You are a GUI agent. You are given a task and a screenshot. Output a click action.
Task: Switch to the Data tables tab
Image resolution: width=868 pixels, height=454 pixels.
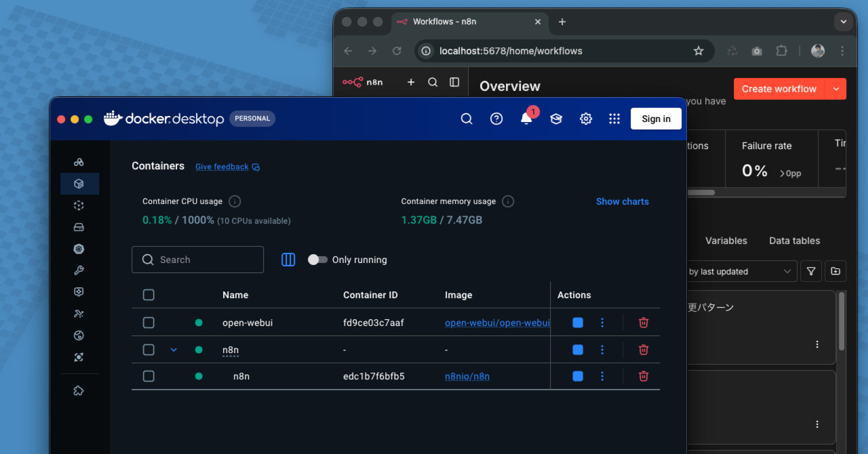[794, 241]
